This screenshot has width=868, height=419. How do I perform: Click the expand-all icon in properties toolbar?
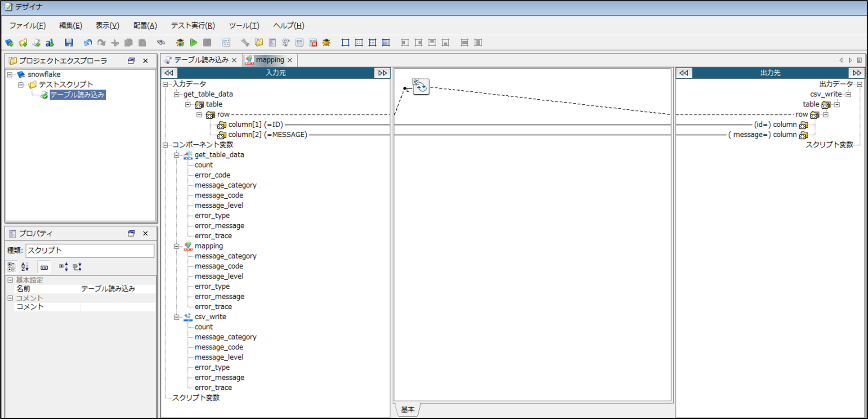point(63,267)
